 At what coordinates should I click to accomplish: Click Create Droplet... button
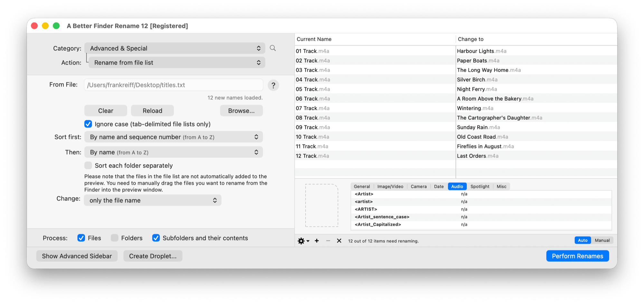(x=153, y=256)
